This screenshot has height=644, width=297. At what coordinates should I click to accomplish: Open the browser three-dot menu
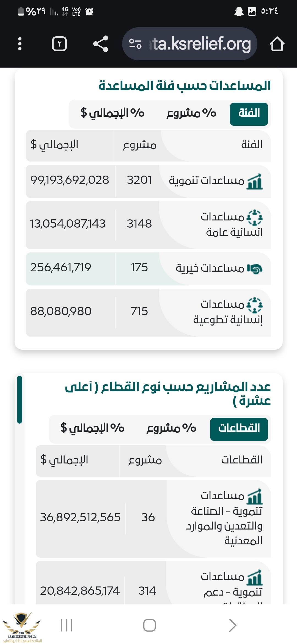click(20, 44)
